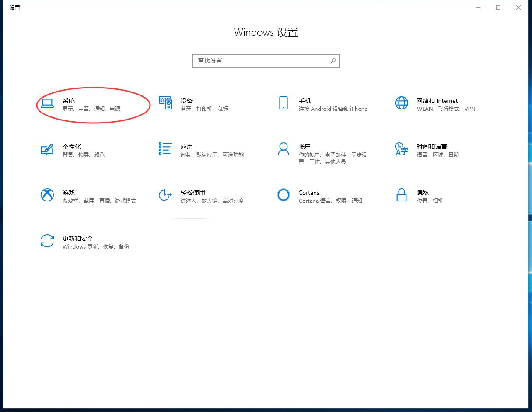Open 个性化 category title
532x412 pixels.
(72, 147)
